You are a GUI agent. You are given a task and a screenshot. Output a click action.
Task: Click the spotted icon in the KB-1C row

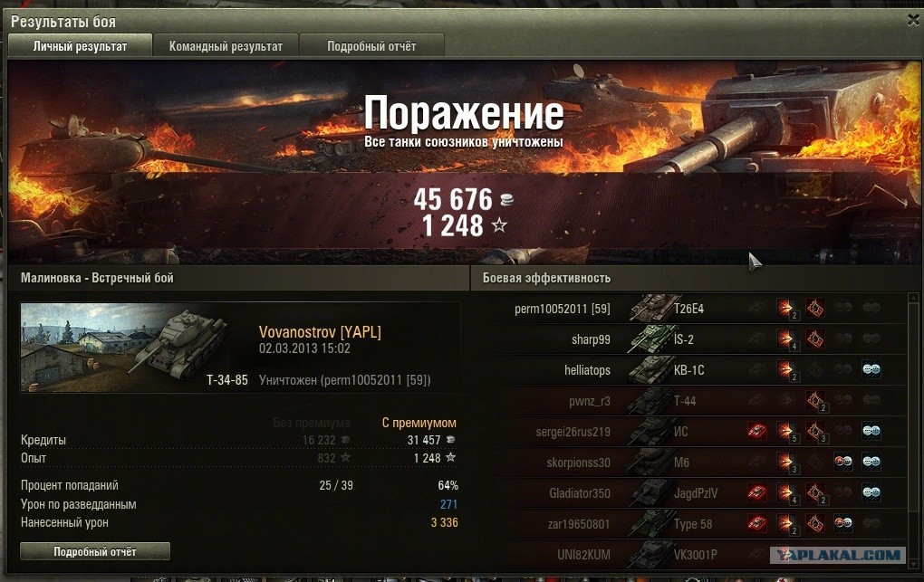point(871,370)
